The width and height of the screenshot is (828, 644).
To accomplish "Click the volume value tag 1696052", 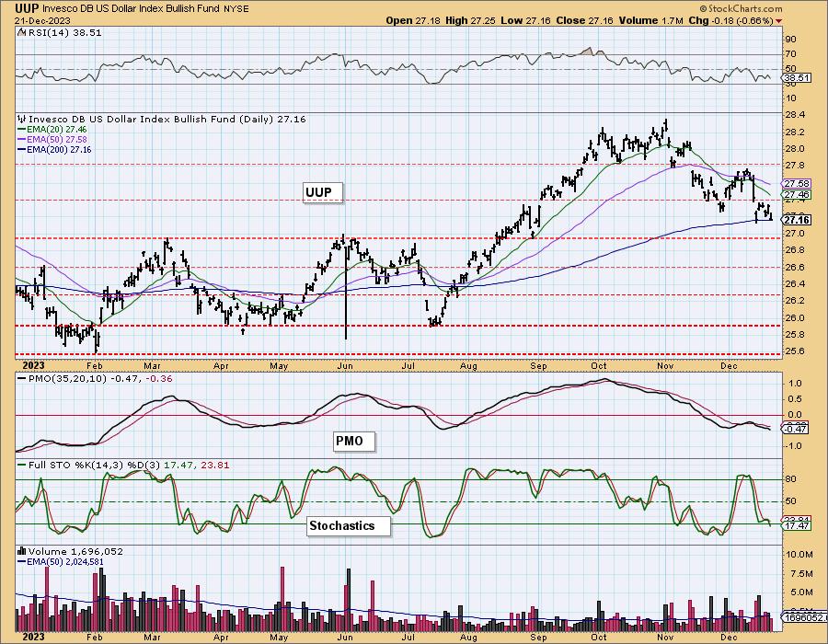I will pos(805,617).
